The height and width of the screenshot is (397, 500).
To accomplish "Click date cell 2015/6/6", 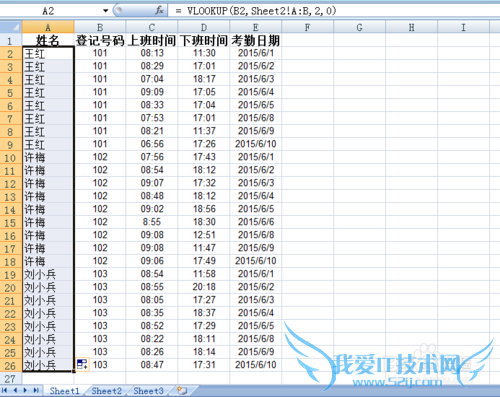I will 256,222.
